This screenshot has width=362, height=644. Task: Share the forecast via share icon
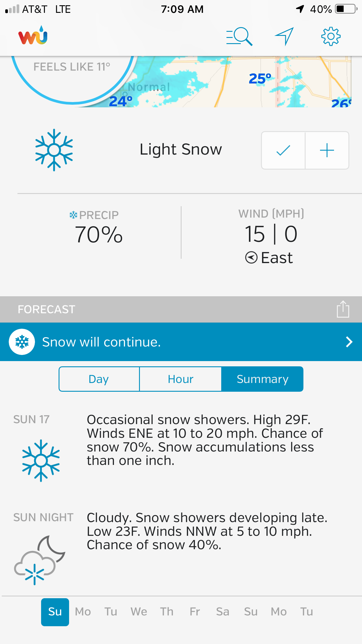(343, 309)
